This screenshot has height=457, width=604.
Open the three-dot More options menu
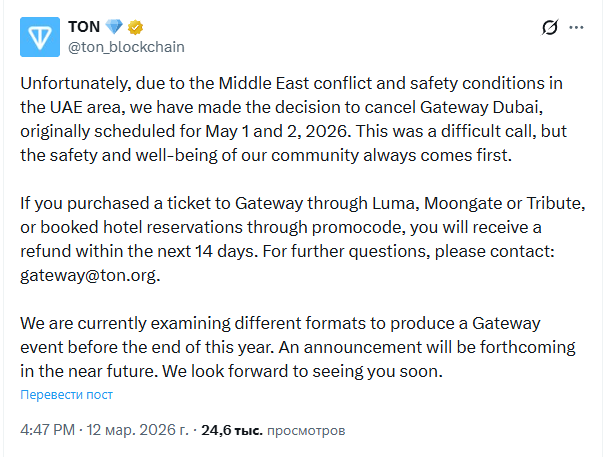[x=580, y=28]
